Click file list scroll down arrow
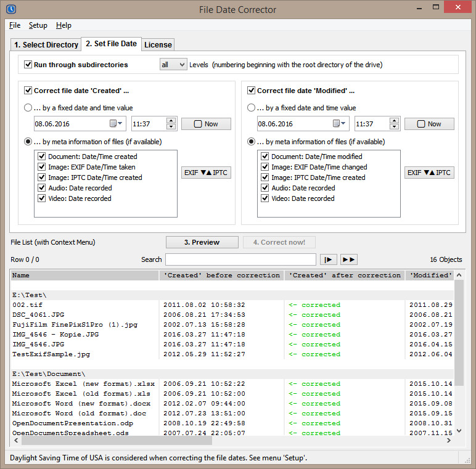Viewport: 476px width, 469px height. coord(459,430)
